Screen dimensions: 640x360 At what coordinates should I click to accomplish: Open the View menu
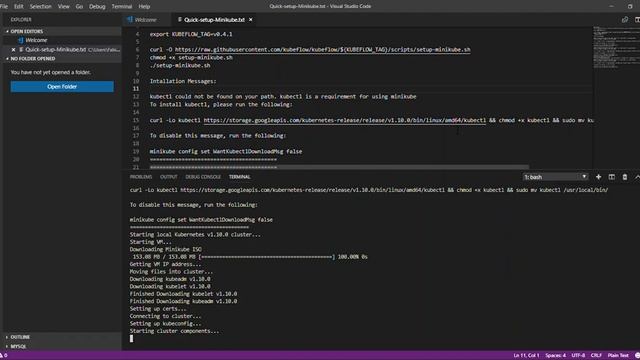point(63,7)
